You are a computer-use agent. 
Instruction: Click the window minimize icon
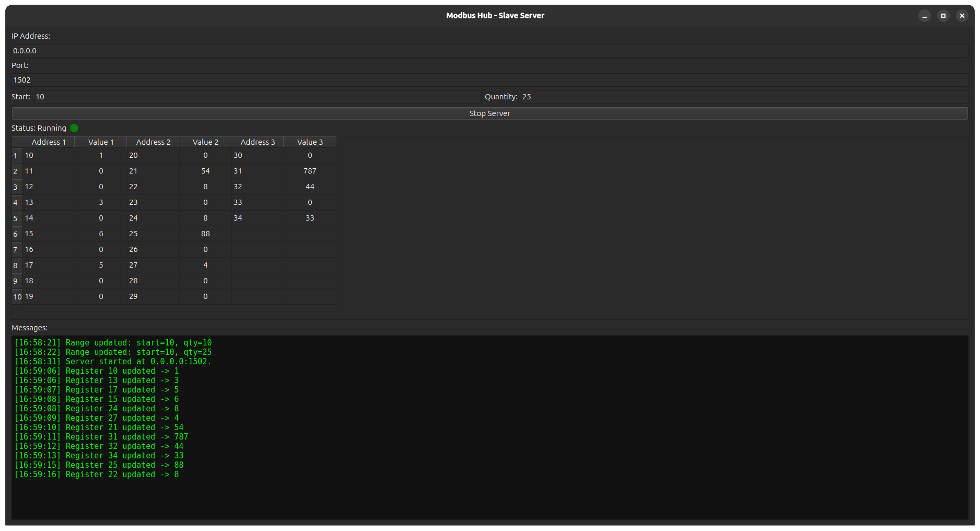[x=925, y=16]
